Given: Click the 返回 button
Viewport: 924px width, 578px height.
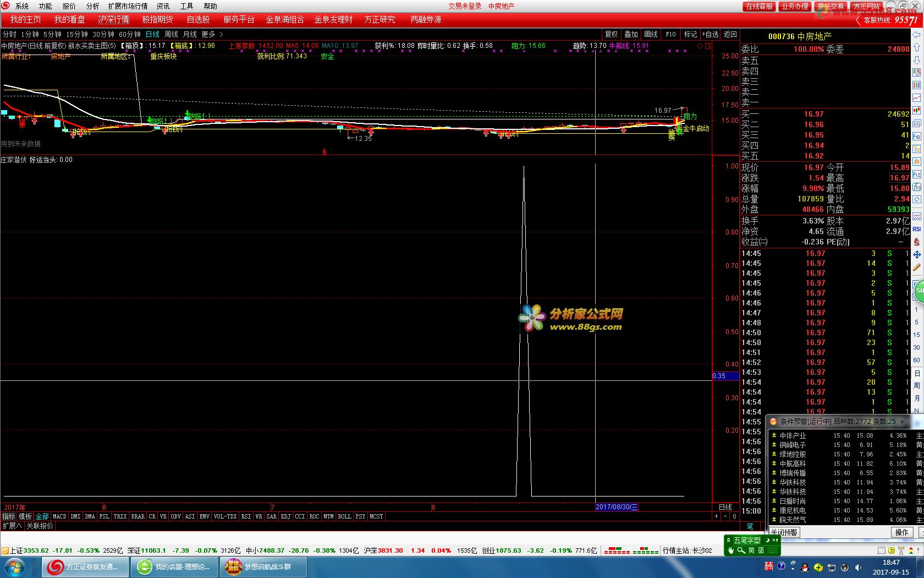Looking at the screenshot, I should tap(730, 34).
